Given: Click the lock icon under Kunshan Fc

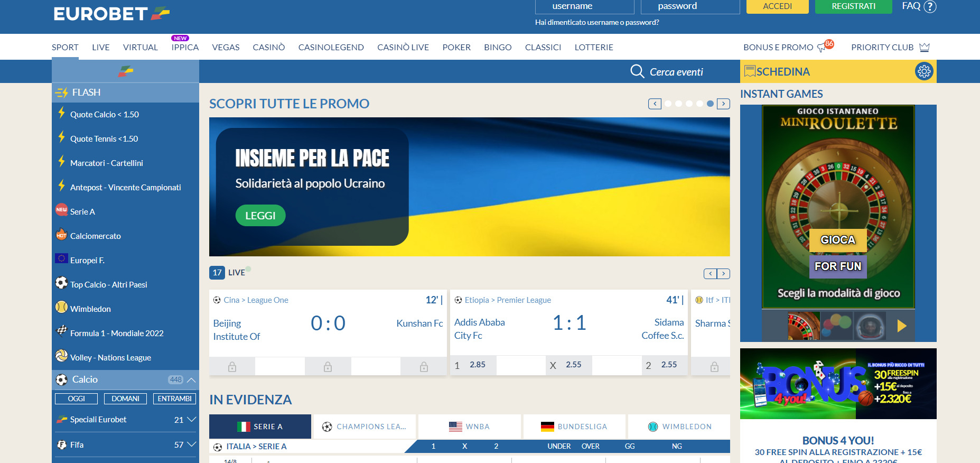Looking at the screenshot, I should 424,367.
